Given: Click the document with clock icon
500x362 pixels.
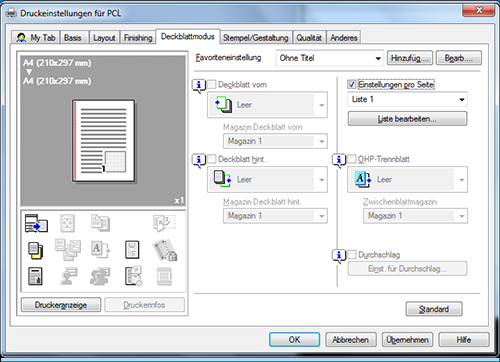Looking at the screenshot, I should 134,276.
